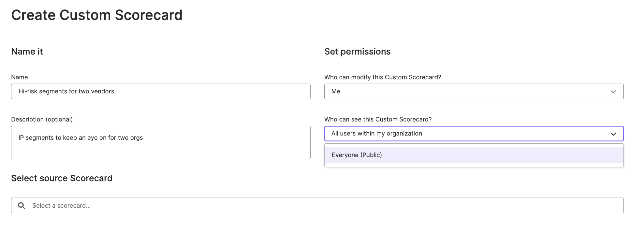This screenshot has width=644, height=226.
Task: Click the 'Select source Scorecard' heading
Action: [62, 178]
